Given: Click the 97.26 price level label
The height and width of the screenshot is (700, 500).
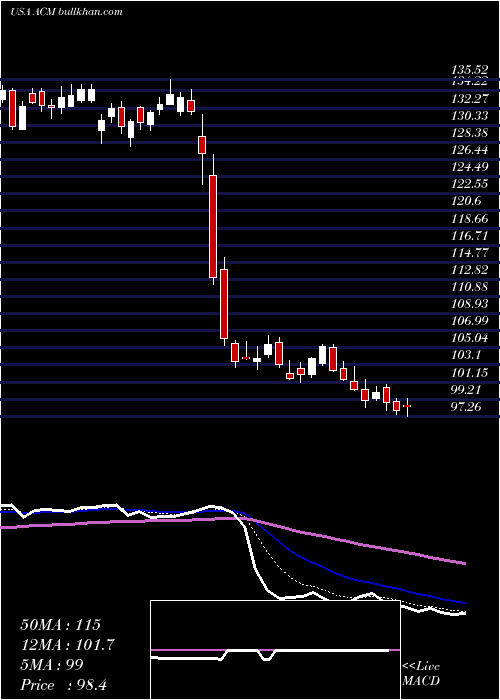Looking at the screenshot, I should pyautogui.click(x=467, y=407).
